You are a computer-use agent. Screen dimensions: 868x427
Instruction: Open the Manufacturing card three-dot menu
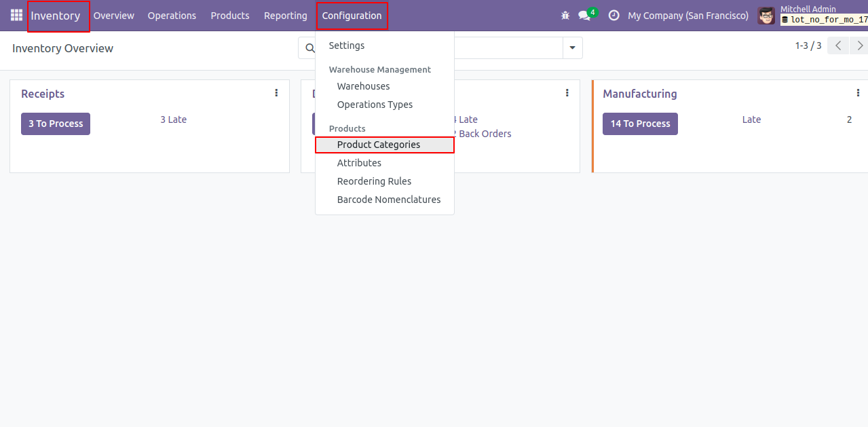[x=858, y=93]
